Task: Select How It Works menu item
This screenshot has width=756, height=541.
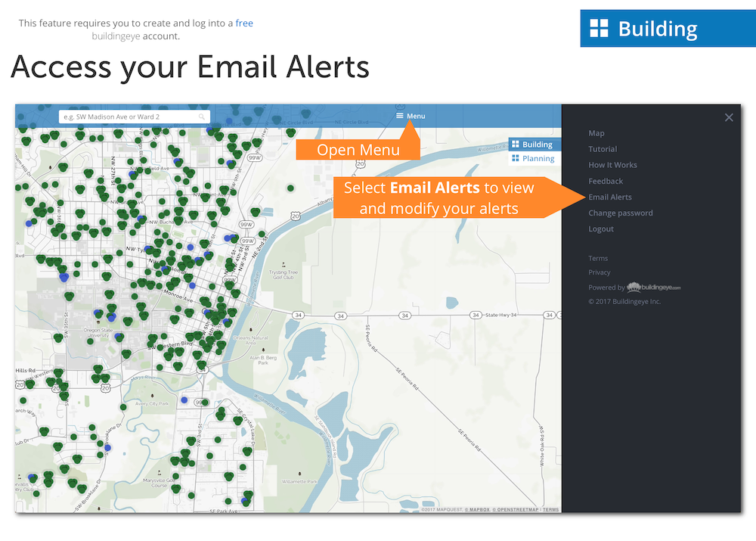Action: tap(613, 165)
